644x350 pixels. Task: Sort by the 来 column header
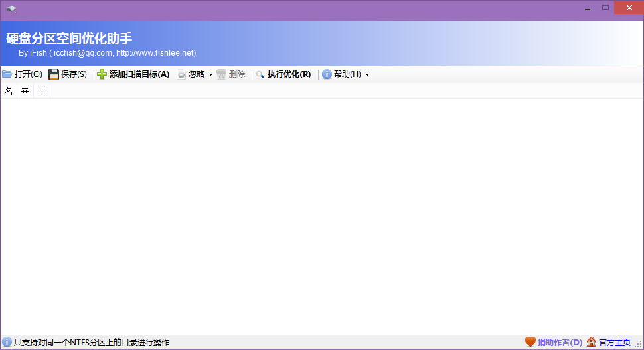pyautogui.click(x=25, y=91)
